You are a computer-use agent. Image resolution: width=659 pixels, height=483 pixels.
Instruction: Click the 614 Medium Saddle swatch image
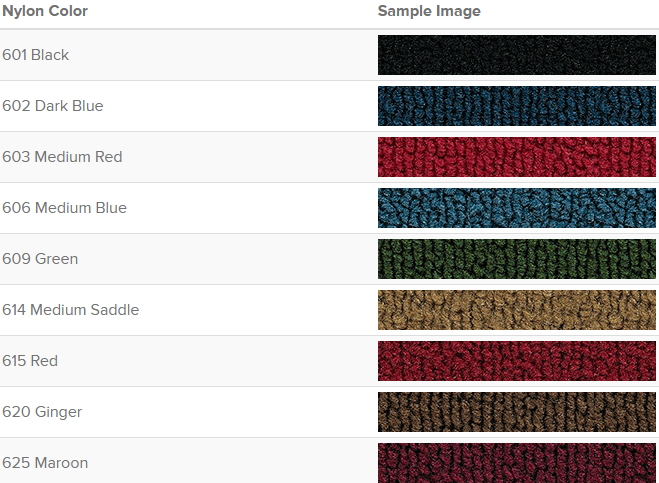pos(517,310)
